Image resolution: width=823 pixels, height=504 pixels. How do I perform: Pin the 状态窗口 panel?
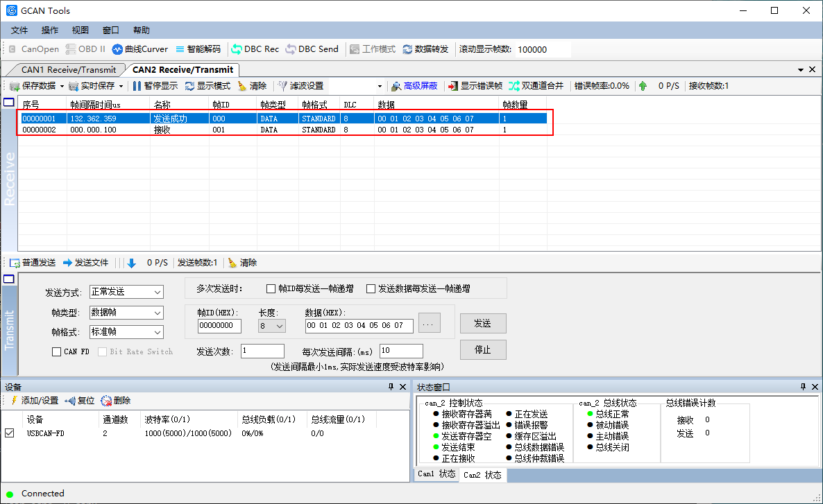point(803,387)
